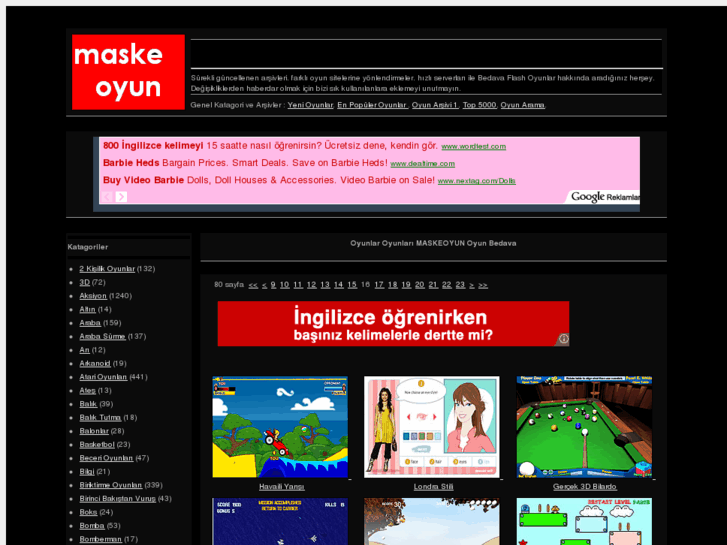Open Yeni Oyunlar archive link
Image resolution: width=727 pixels, height=545 pixels.
tap(310, 105)
